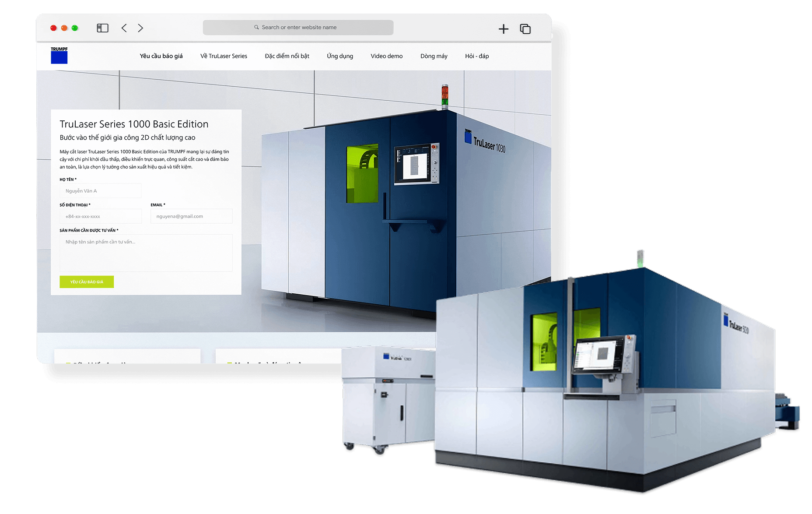Click the macOS red close window dot
This screenshot has height=514, width=812.
click(53, 28)
